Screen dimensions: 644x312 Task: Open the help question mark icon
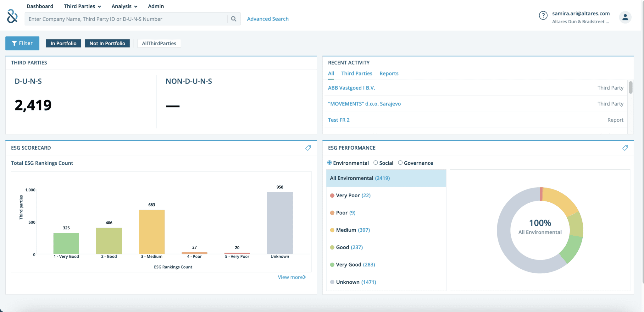[x=543, y=15]
